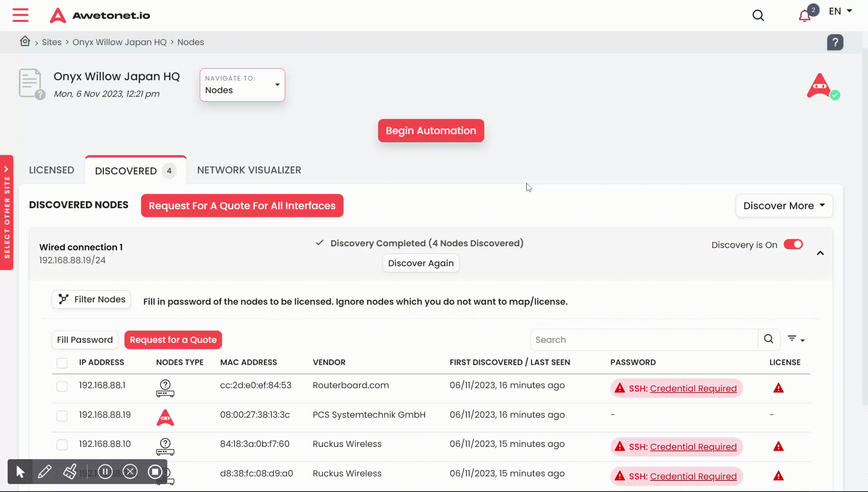Viewport: 868px width, 492px height.
Task: Click the SSH Credential Required warning icon for 192.168.88.1
Action: pyautogui.click(x=620, y=388)
